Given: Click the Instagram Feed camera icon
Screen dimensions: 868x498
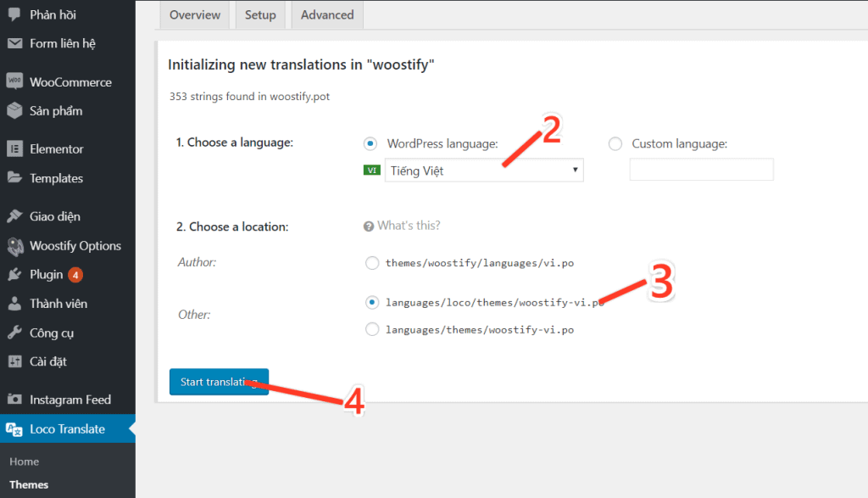Looking at the screenshot, I should pyautogui.click(x=15, y=400).
